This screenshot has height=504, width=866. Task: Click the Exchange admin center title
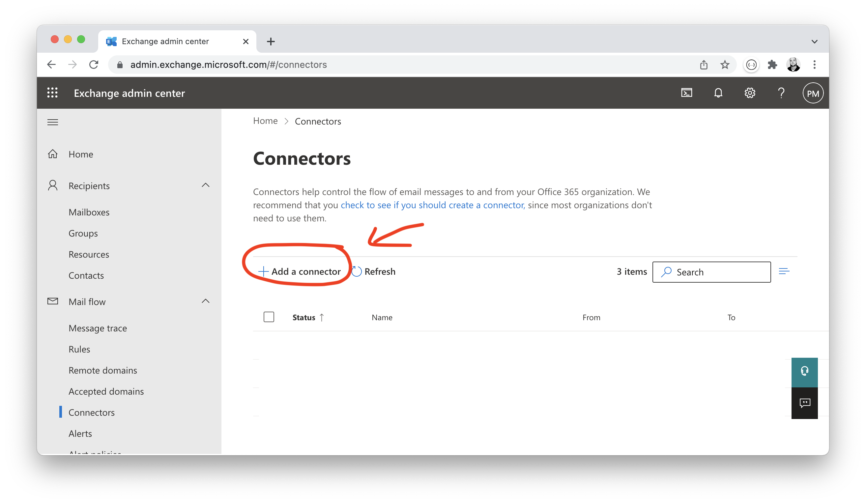tap(129, 93)
